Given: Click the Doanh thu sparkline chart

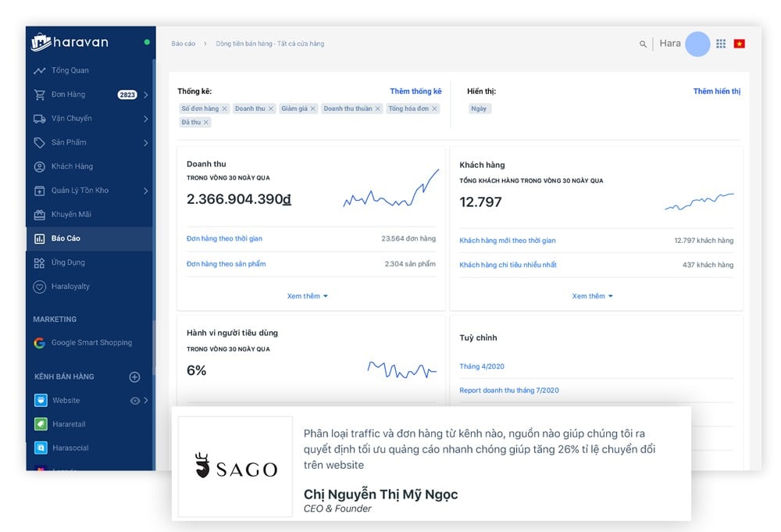Looking at the screenshot, I should coord(391,187).
